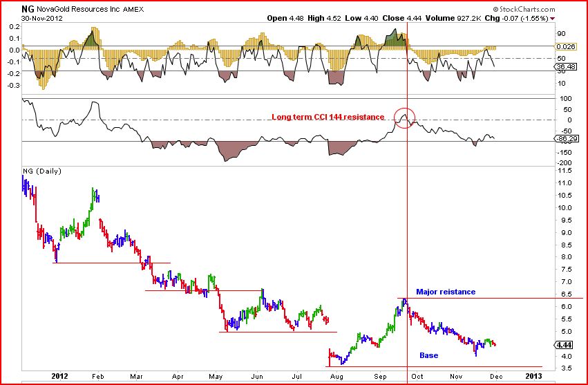This screenshot has width=588, height=385.
Task: Click the Mar label on the date axis
Action: pyautogui.click(x=137, y=376)
